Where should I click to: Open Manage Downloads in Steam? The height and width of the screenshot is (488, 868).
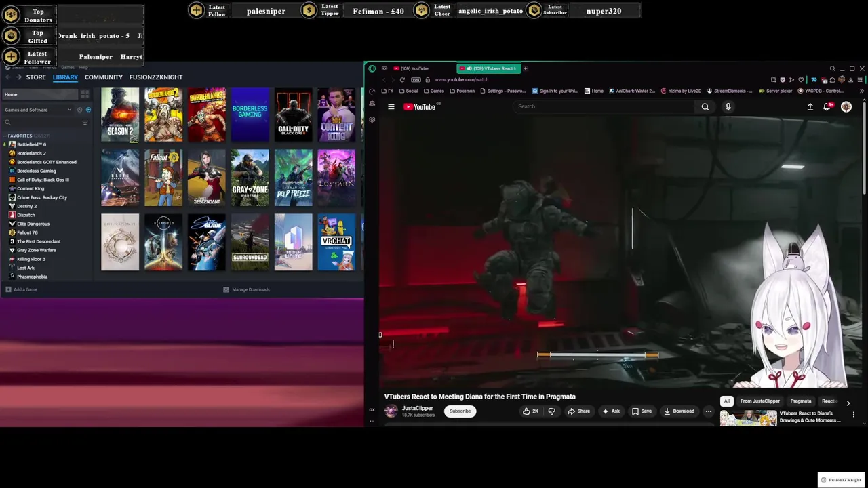coord(247,289)
